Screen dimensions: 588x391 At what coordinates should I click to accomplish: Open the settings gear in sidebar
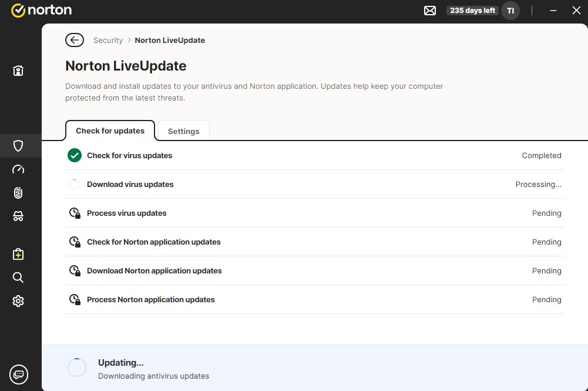click(x=18, y=301)
